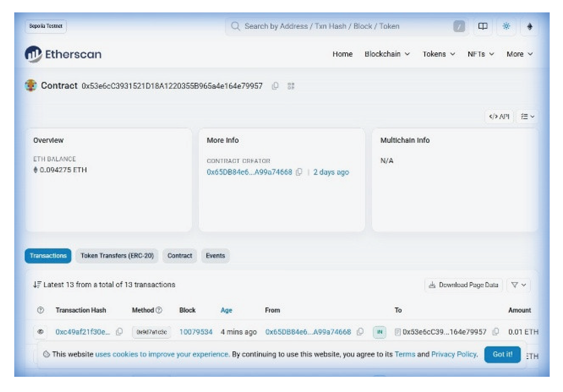Open the QR code icon beside contract address
This screenshot has width=563, height=392.
(x=290, y=86)
